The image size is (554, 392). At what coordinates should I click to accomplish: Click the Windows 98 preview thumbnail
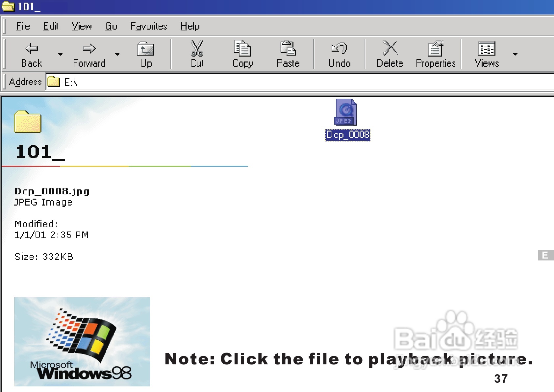click(82, 341)
